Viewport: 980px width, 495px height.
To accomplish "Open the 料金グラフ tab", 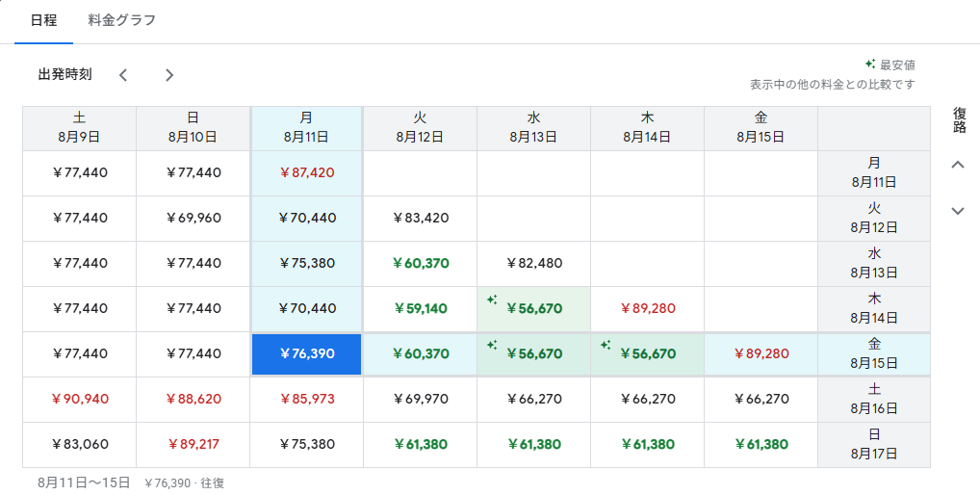I will (x=122, y=20).
